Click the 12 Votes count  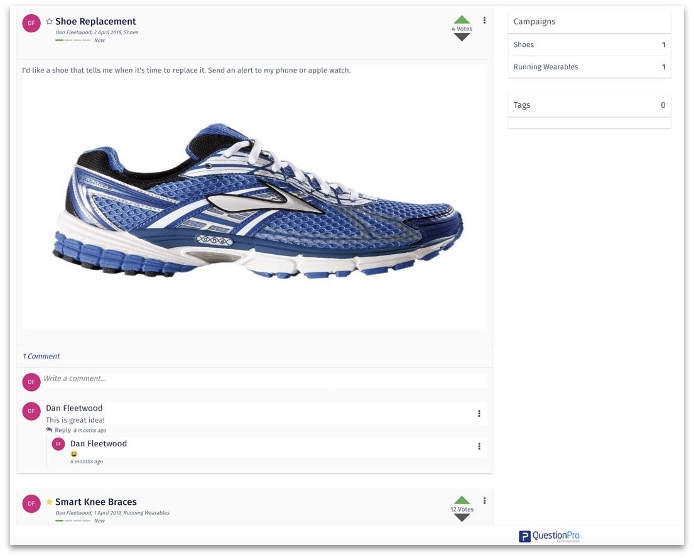(x=462, y=509)
